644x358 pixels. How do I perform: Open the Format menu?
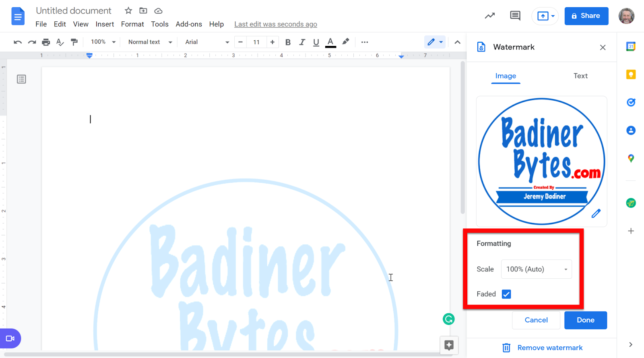pos(132,24)
